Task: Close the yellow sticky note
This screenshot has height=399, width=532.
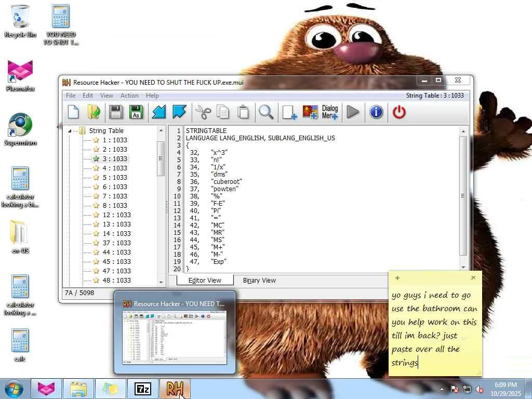Action: pyautogui.click(x=473, y=277)
